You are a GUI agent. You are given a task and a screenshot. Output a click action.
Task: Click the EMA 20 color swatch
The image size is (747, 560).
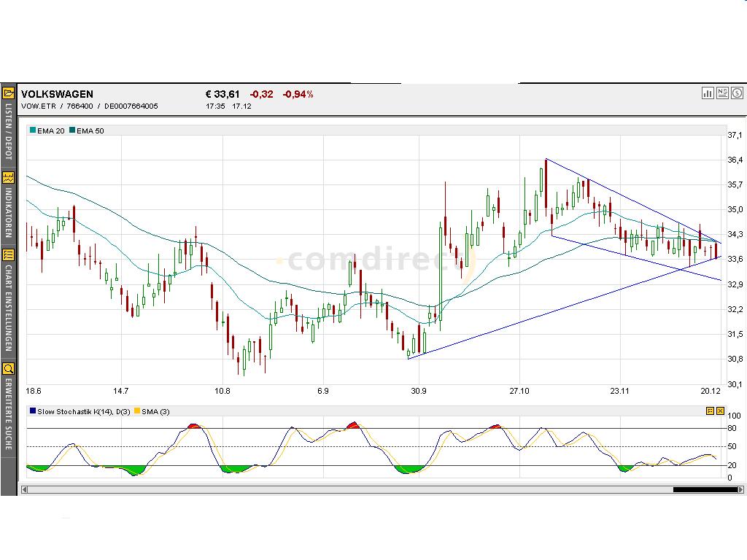click(33, 130)
